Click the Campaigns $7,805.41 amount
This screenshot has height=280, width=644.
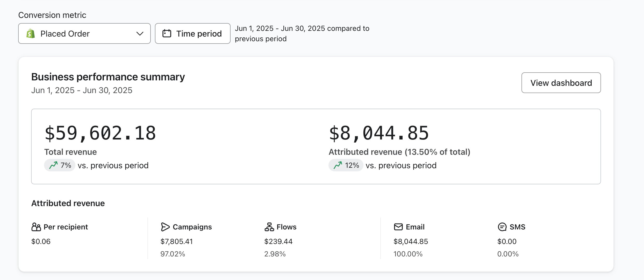point(177,241)
